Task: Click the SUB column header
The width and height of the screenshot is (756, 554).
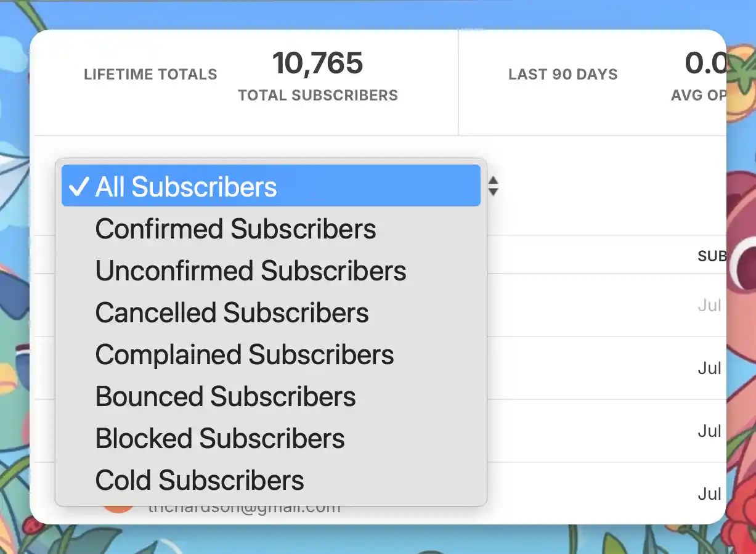Action: click(711, 256)
